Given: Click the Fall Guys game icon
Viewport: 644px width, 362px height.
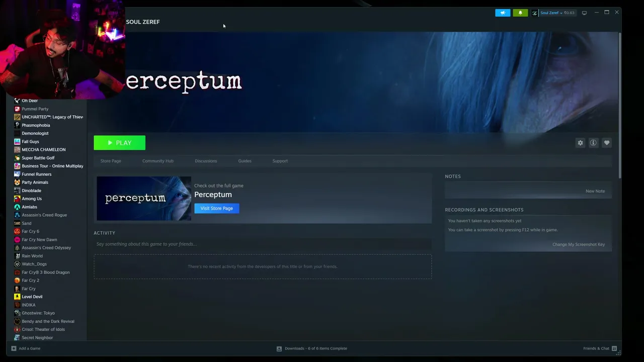Looking at the screenshot, I should [17, 141].
